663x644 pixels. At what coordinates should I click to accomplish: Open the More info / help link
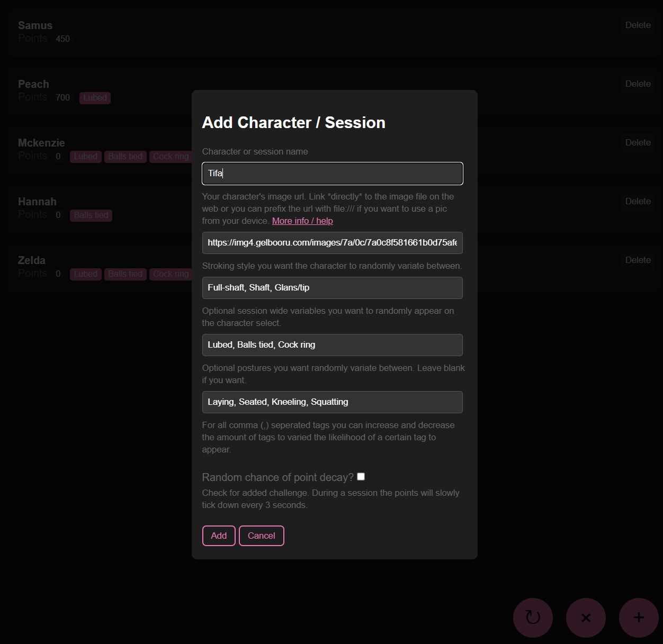tap(302, 221)
